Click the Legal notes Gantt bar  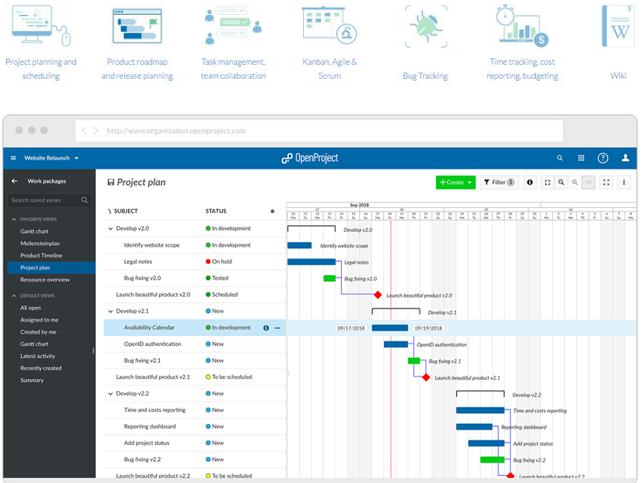[312, 262]
